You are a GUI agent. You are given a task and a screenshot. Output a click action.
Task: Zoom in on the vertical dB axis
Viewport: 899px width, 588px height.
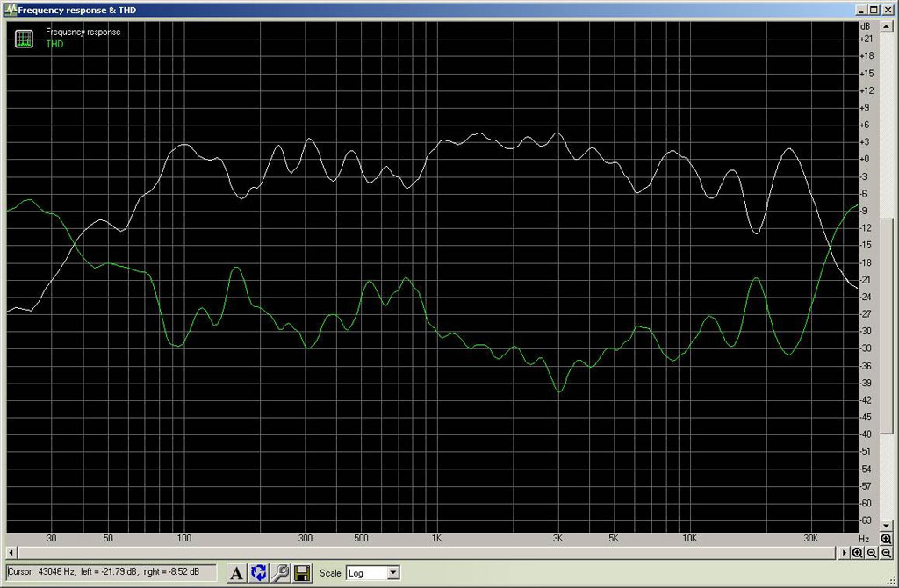[x=887, y=538]
